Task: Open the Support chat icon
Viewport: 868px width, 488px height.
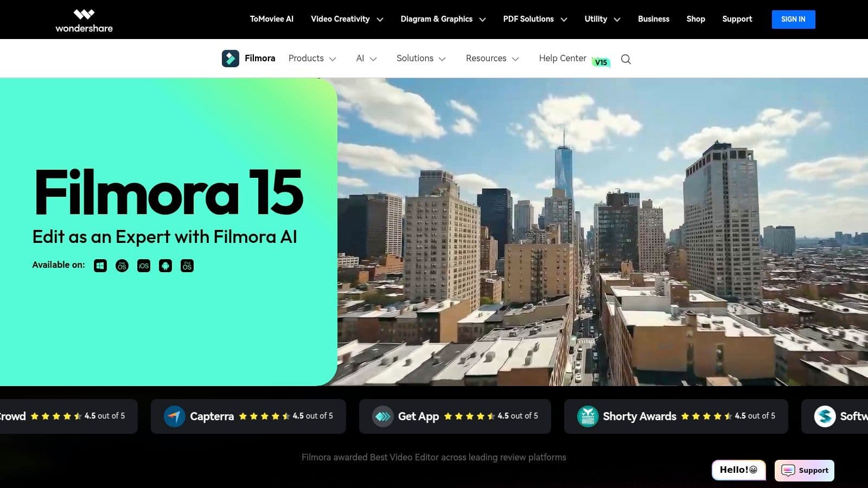Action: click(788, 471)
